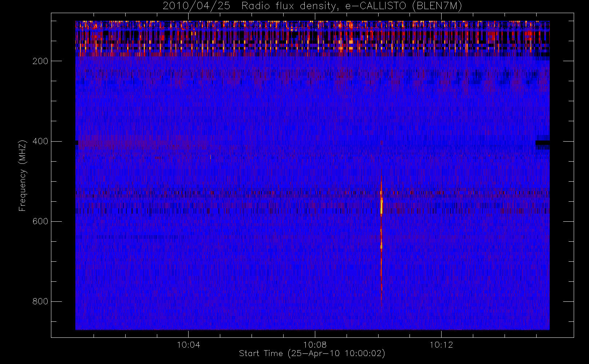Click the '200' frequency tick label
Image resolution: width=589 pixels, height=364 pixels.
(40, 61)
